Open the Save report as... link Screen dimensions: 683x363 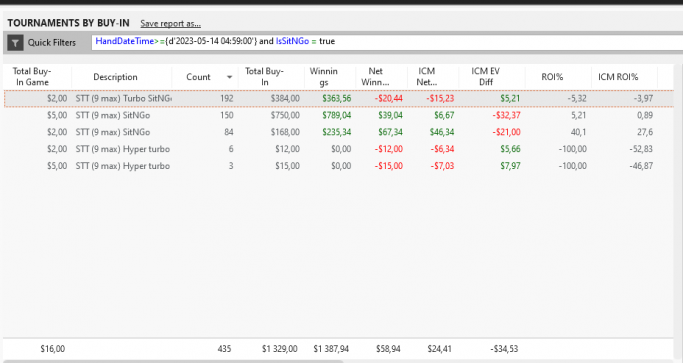(170, 24)
